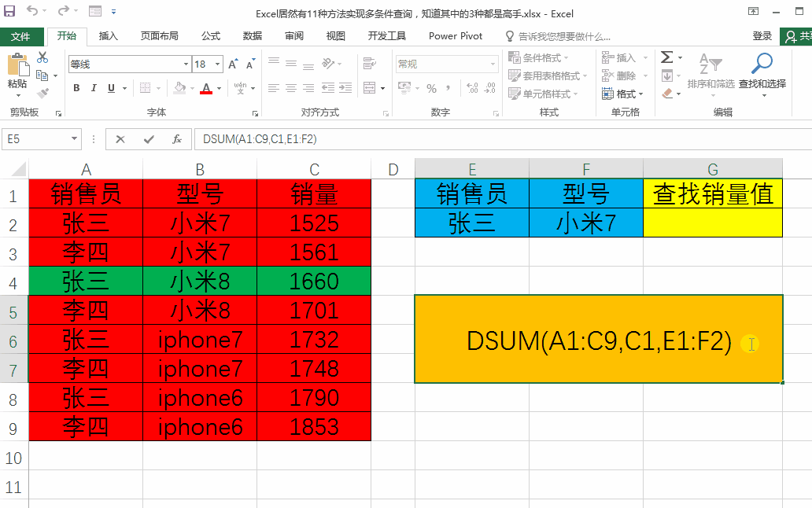The width and height of the screenshot is (812, 508).
Task: Click the text orientation icon
Action: tap(328, 63)
